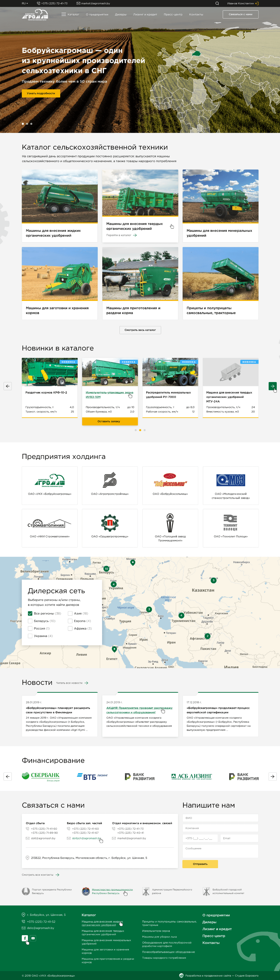Viewport: 280px width, 980px height.
Task: Open the ОАО «Бобруйсксельмаш» logo tile
Action: click(170, 485)
